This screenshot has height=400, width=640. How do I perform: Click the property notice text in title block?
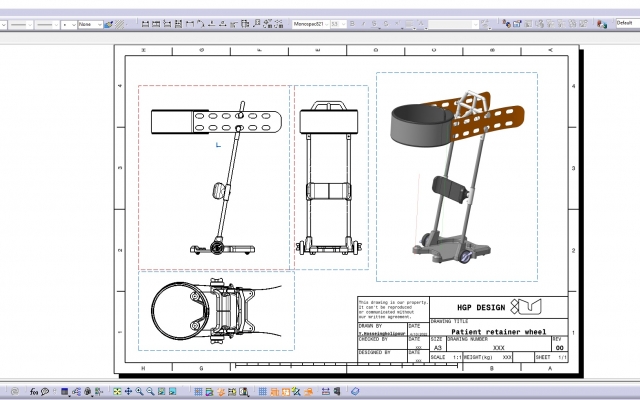[x=393, y=309]
